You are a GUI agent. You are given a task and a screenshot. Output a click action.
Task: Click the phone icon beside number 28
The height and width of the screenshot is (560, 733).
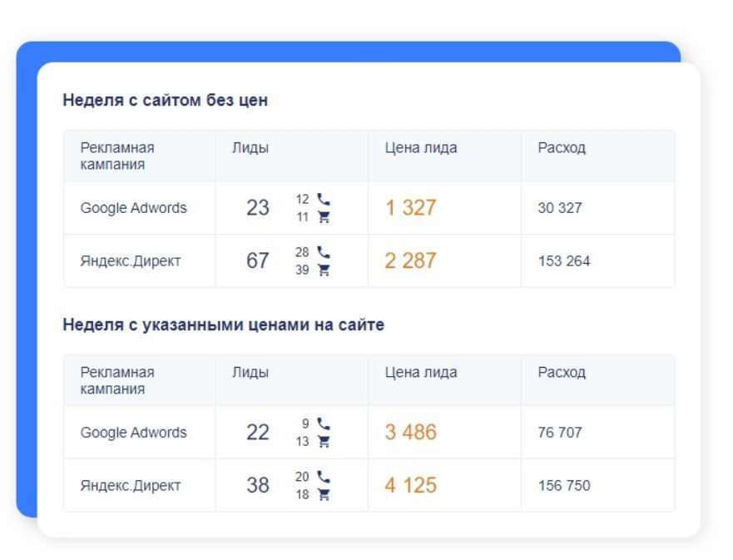[x=324, y=252]
